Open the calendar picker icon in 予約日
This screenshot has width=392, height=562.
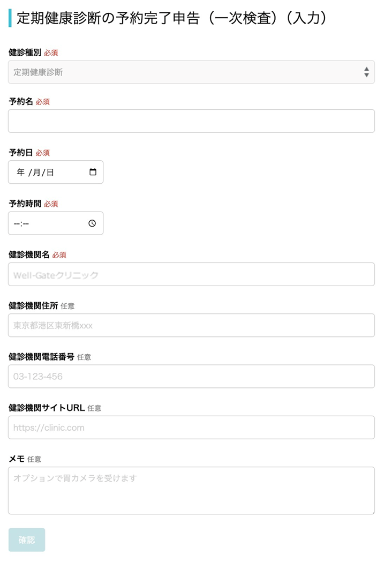(93, 172)
